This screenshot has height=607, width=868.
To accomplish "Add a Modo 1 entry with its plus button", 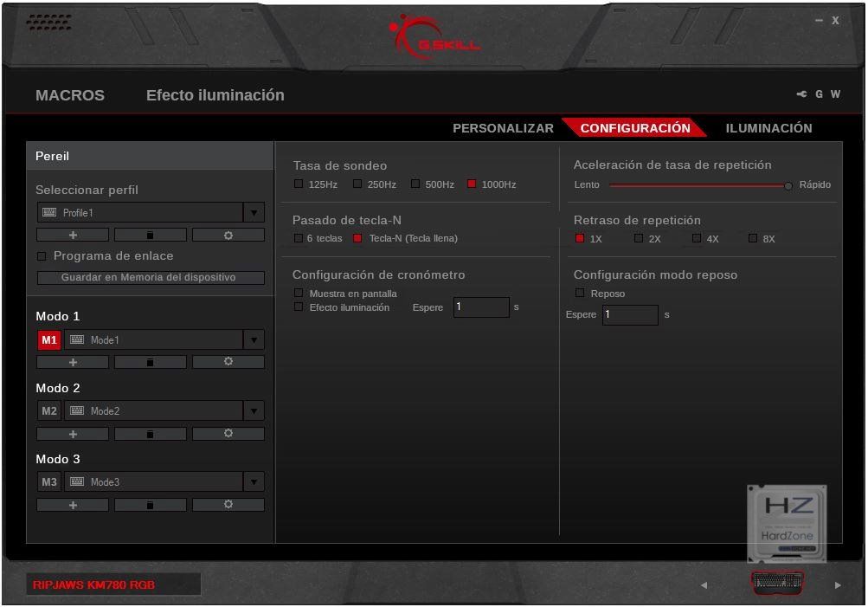I will point(73,362).
